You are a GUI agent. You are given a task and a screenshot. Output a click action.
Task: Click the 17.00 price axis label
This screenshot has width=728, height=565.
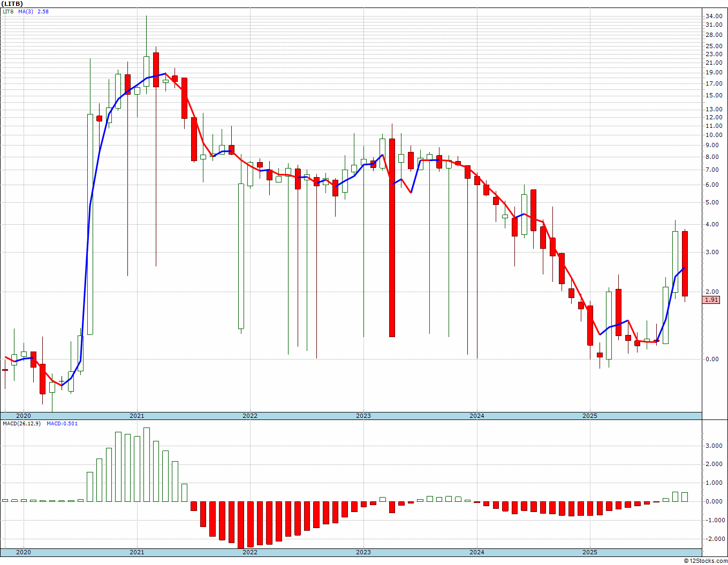714,83
